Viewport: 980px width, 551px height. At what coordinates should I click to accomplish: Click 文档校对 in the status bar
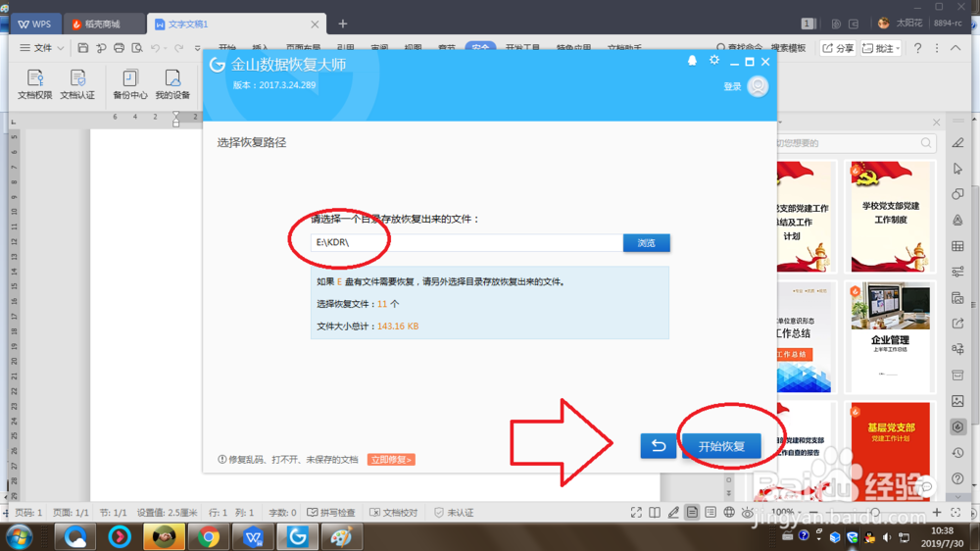[x=393, y=512]
